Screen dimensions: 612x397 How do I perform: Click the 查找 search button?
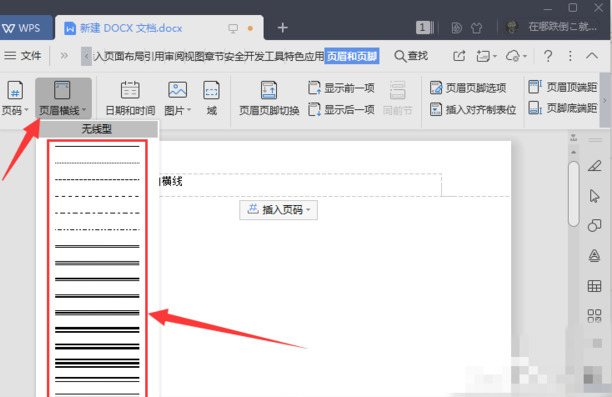click(x=411, y=56)
